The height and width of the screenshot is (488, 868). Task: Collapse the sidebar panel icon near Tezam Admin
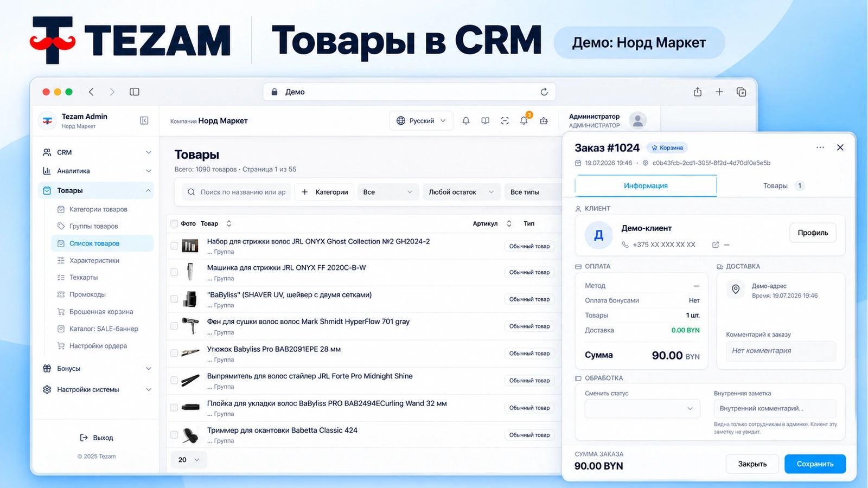(144, 120)
